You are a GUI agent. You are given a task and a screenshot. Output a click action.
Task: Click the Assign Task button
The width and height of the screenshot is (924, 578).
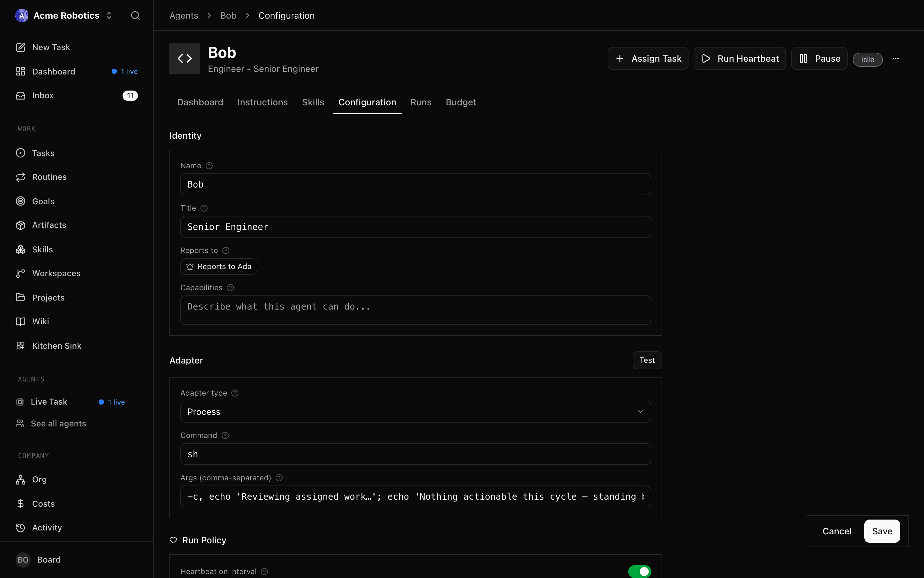pos(648,58)
